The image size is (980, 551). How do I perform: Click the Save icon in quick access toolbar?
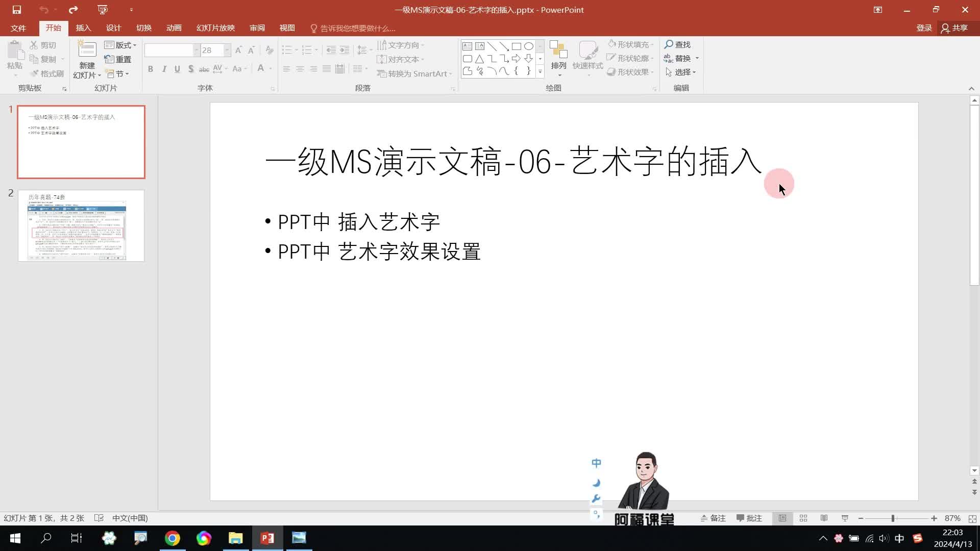click(x=17, y=10)
